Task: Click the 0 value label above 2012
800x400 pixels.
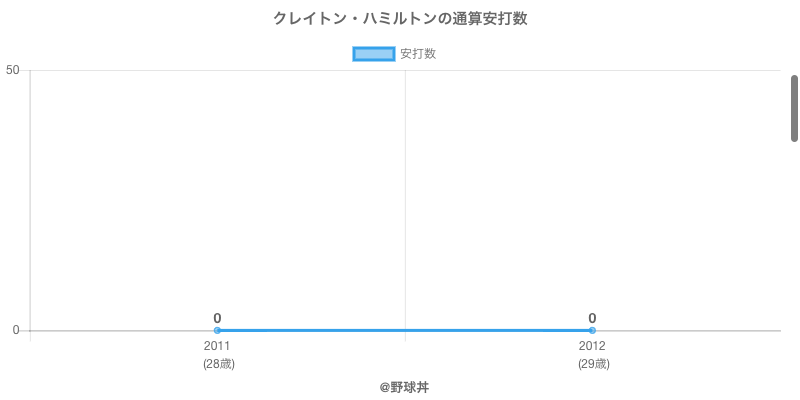Action: coord(592,318)
